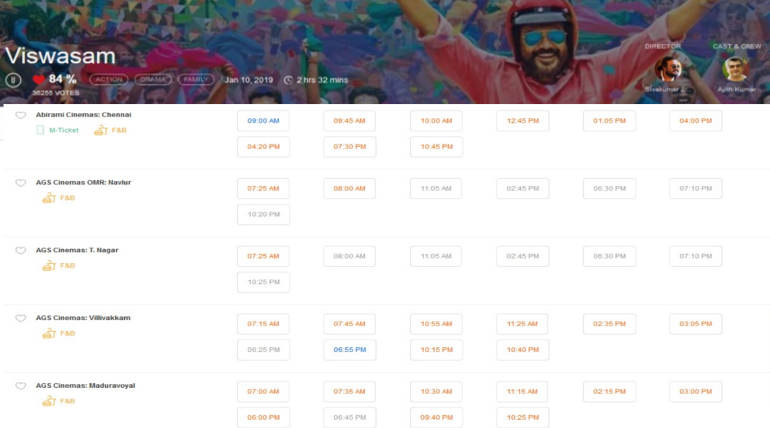The image size is (770, 428).
Task: Click F&B icon for AGS Cinemas: T. Nagar
Action: coord(48,266)
